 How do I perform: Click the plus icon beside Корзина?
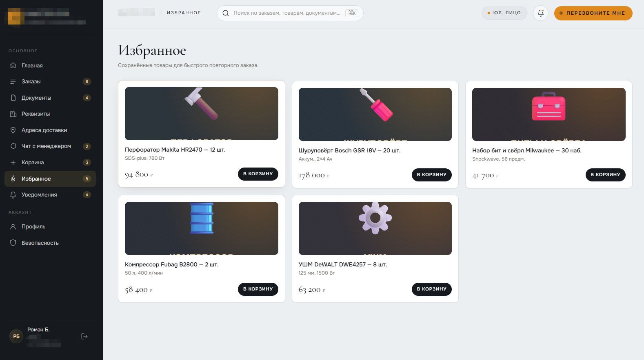click(13, 163)
